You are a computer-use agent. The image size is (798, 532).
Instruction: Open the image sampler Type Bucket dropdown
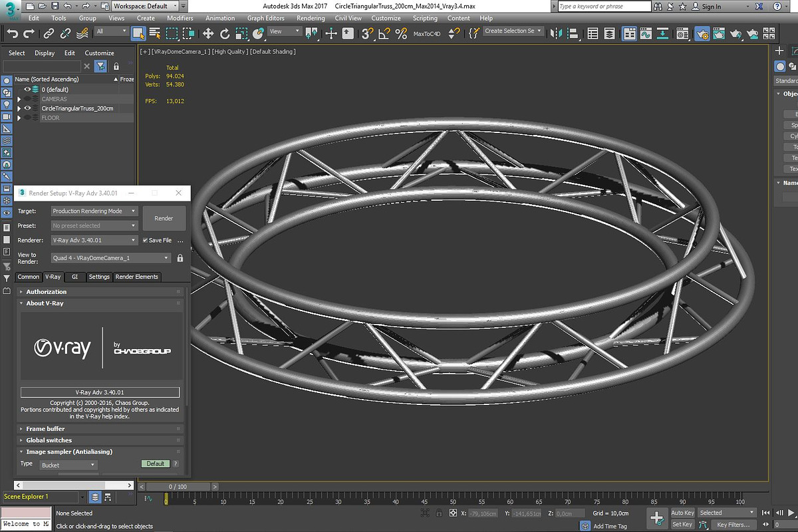pos(68,465)
